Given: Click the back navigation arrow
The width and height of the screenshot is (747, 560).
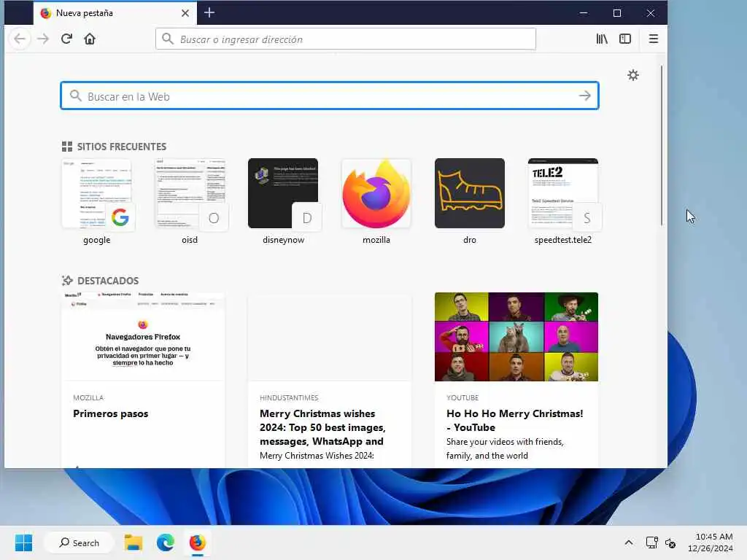Looking at the screenshot, I should tap(20, 39).
